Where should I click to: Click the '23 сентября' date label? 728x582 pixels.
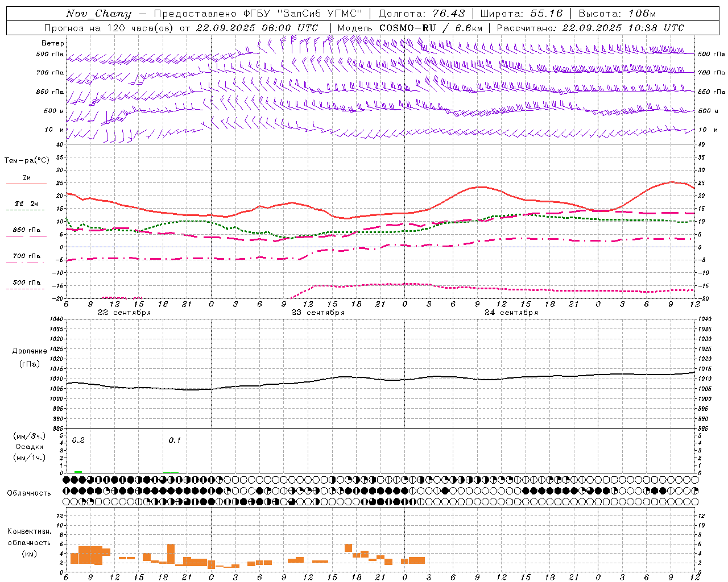(x=318, y=313)
